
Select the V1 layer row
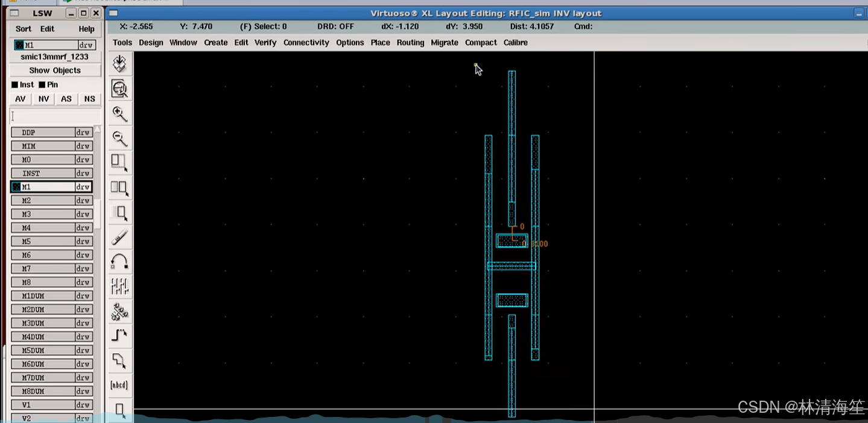tap(52, 405)
